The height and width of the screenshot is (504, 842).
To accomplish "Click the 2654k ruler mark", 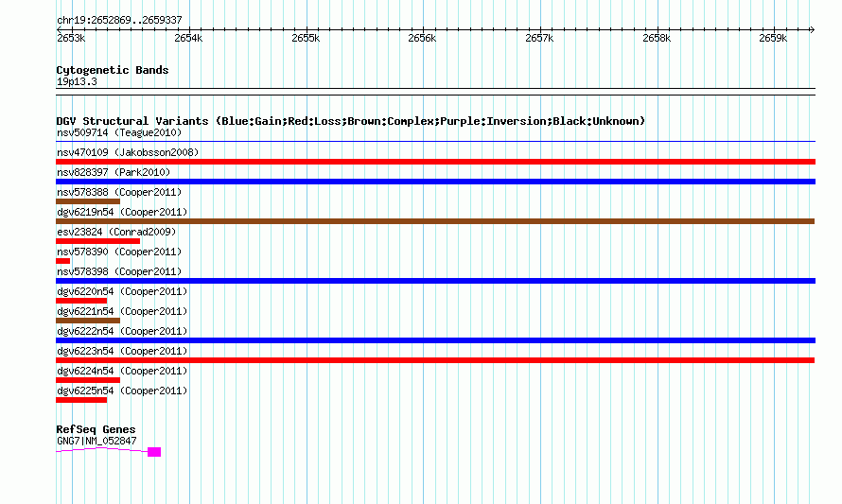I will coord(188,38).
